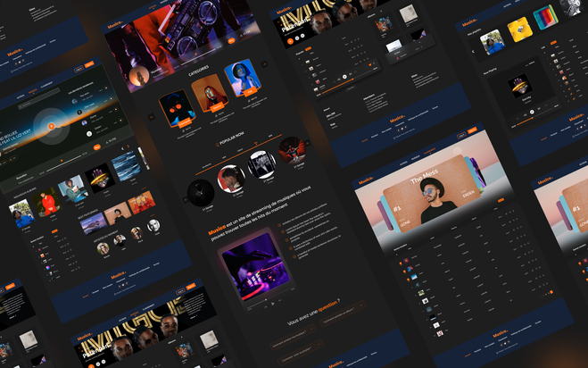Click the Now Playing orange progress slider
Image resolution: width=588 pixels, height=368 pixels.
534,117
